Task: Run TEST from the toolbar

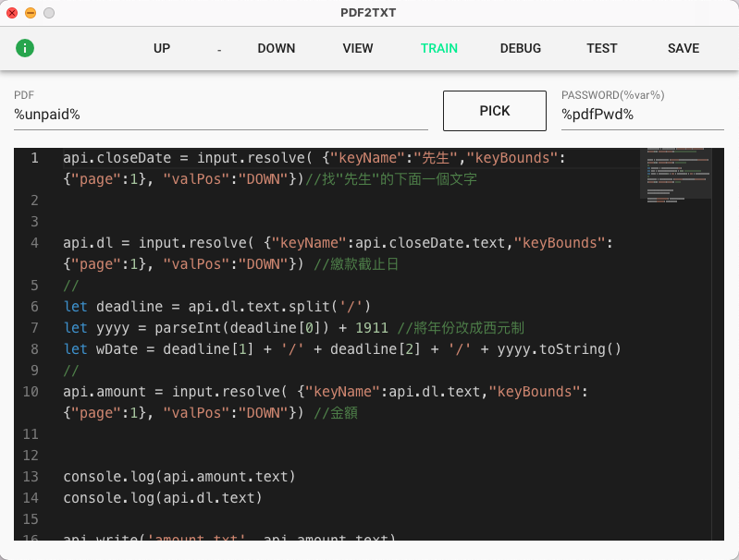Action: point(602,48)
